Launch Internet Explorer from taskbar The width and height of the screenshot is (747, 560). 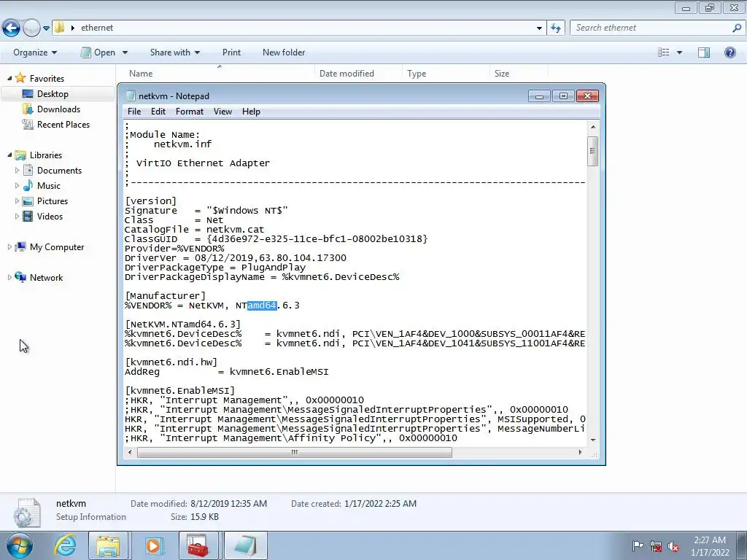65,545
